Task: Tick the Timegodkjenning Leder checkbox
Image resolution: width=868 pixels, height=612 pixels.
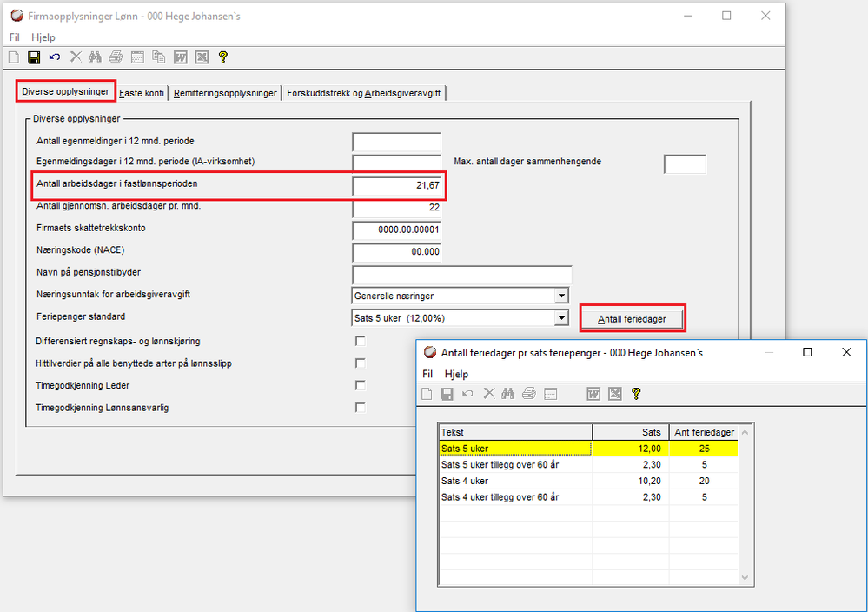Action: [361, 385]
